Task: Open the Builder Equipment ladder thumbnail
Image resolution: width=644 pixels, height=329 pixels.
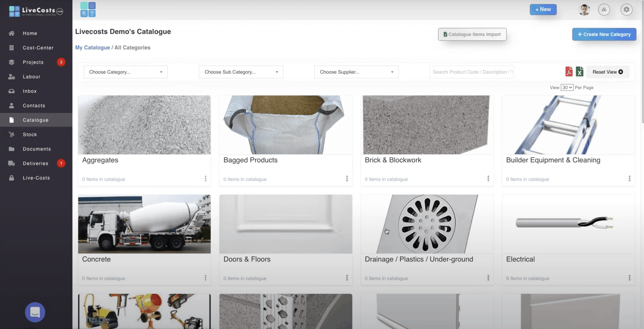Action: 568,125
